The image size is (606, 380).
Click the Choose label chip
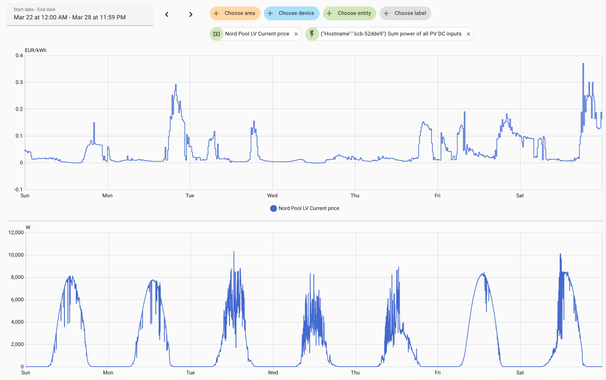pyautogui.click(x=405, y=13)
